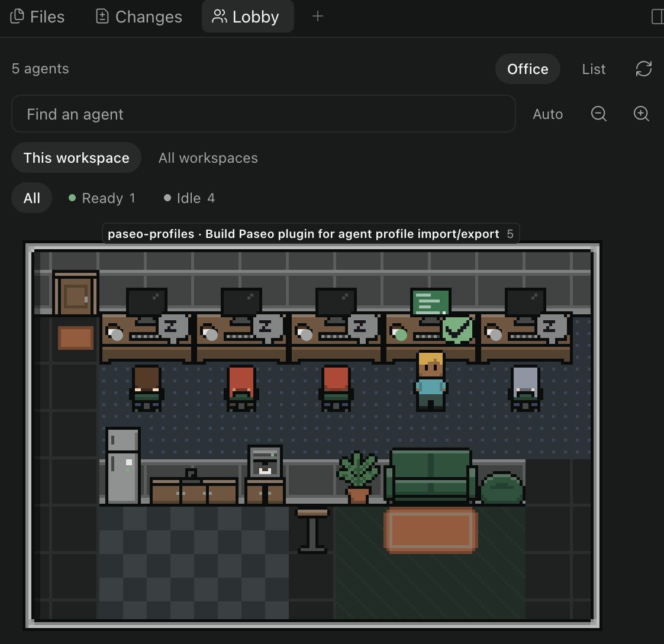This screenshot has height=644, width=664.
Task: Select the blond agent standing at desk
Action: pos(431,381)
